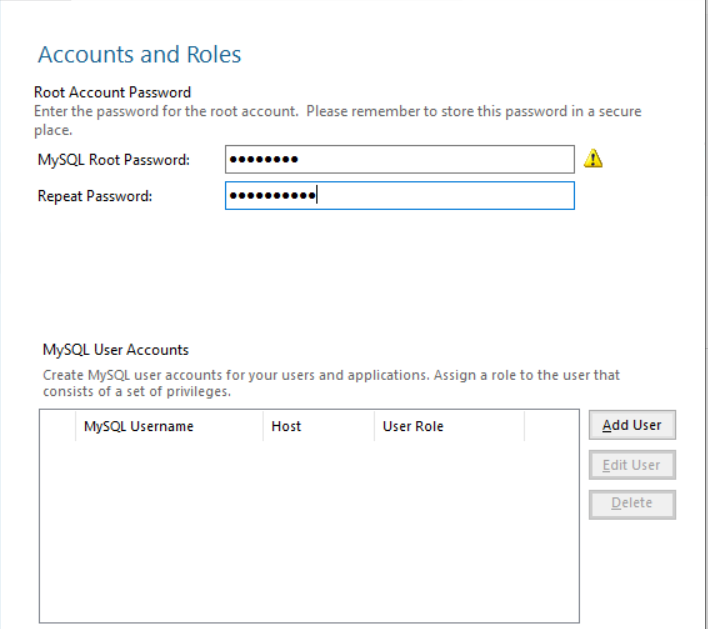This screenshot has width=708, height=629.
Task: Focus the MySQL Root Password field
Action: pos(400,159)
